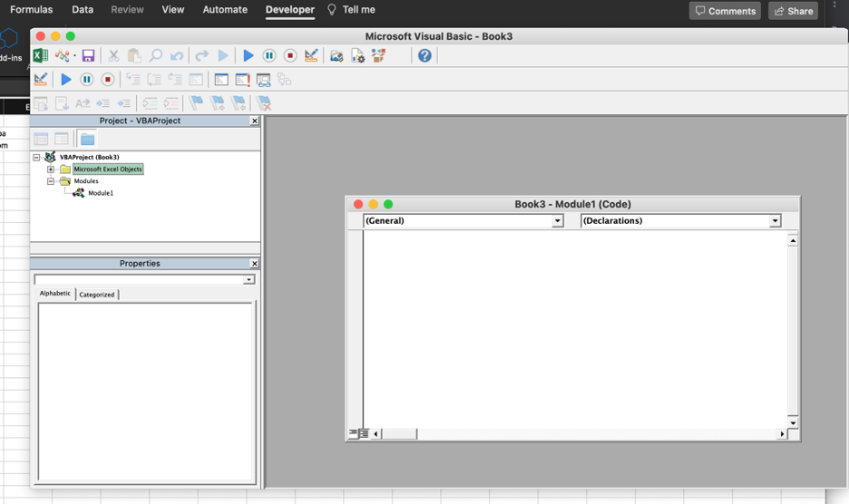The image size is (849, 504).
Task: Toggle Bookmark with the first flag icon
Action: point(196,102)
